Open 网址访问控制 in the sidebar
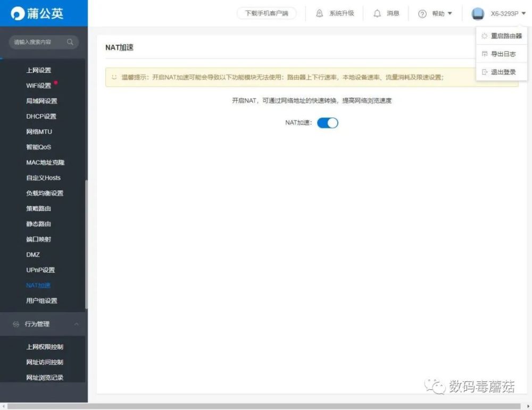The image size is (532, 410). click(45, 362)
